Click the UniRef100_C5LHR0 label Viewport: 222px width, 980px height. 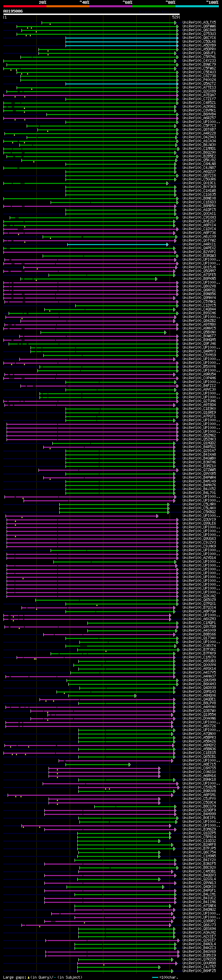pos(199,505)
